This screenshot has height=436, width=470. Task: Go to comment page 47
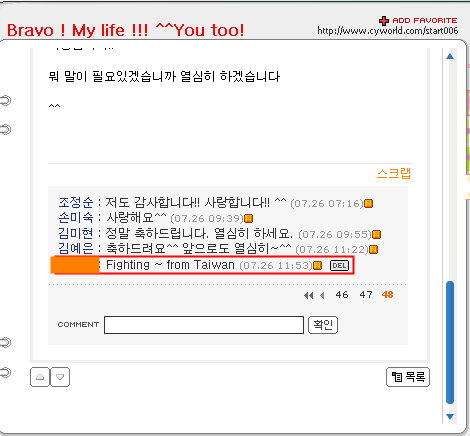(x=366, y=295)
